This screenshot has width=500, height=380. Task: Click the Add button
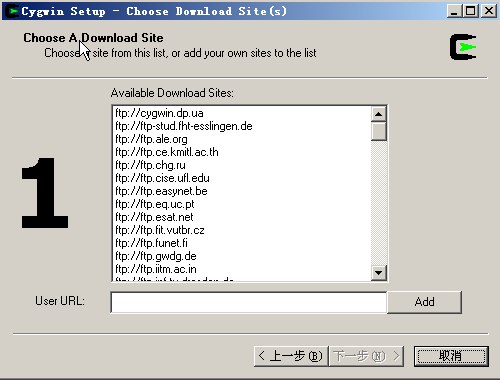tap(424, 302)
